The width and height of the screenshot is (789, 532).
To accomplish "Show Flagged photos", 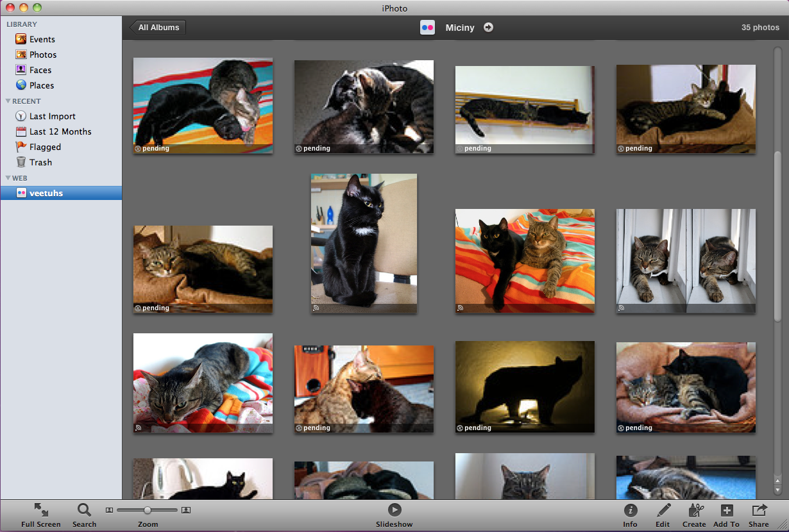I will (45, 147).
